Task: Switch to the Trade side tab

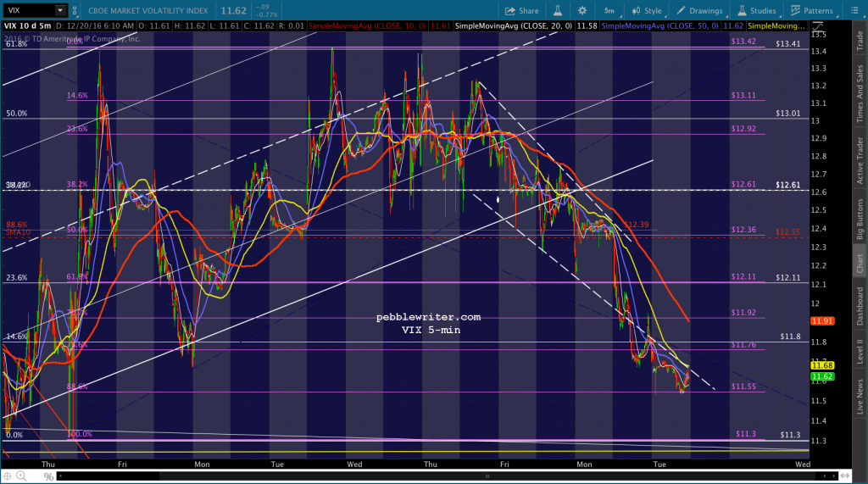Action: coord(860,41)
